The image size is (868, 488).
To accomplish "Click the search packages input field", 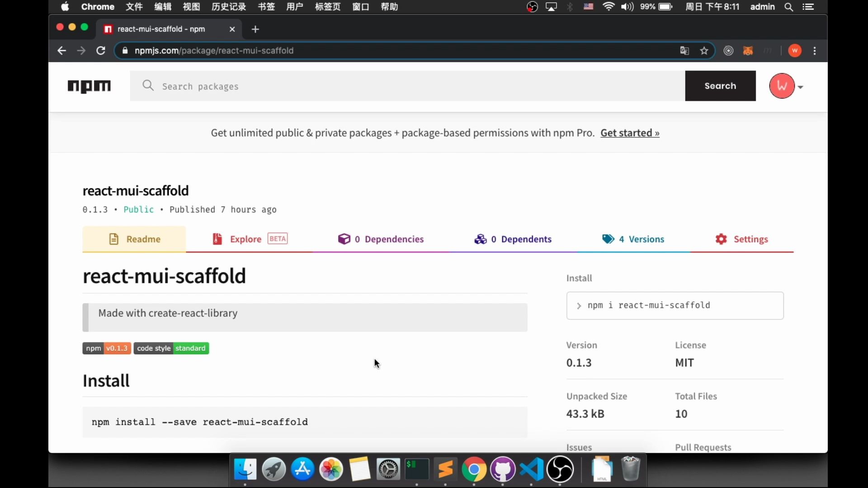I will tap(407, 86).
